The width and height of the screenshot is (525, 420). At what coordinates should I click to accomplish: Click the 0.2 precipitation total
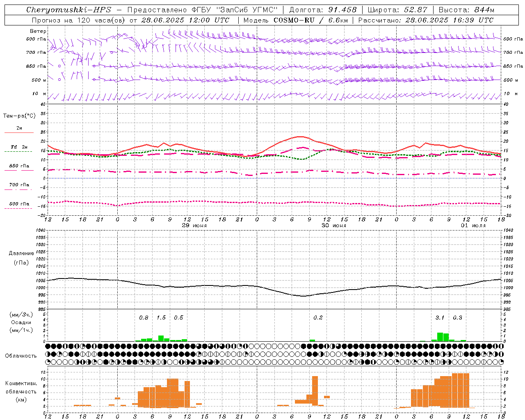tap(318, 317)
